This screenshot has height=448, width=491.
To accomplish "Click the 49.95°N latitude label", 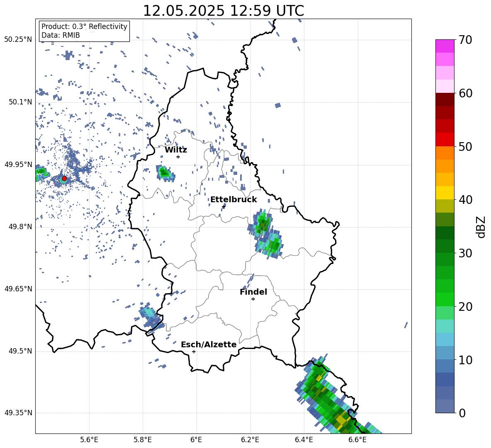I will 18,165.
